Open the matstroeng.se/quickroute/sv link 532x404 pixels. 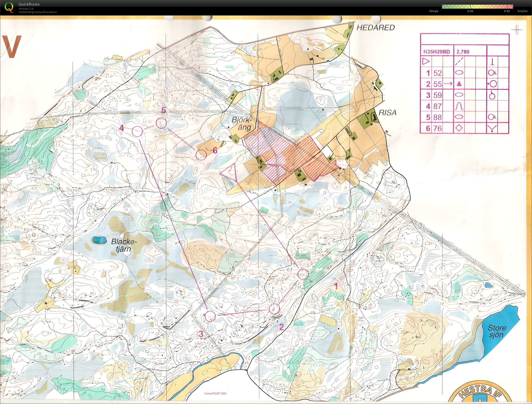click(38, 12)
